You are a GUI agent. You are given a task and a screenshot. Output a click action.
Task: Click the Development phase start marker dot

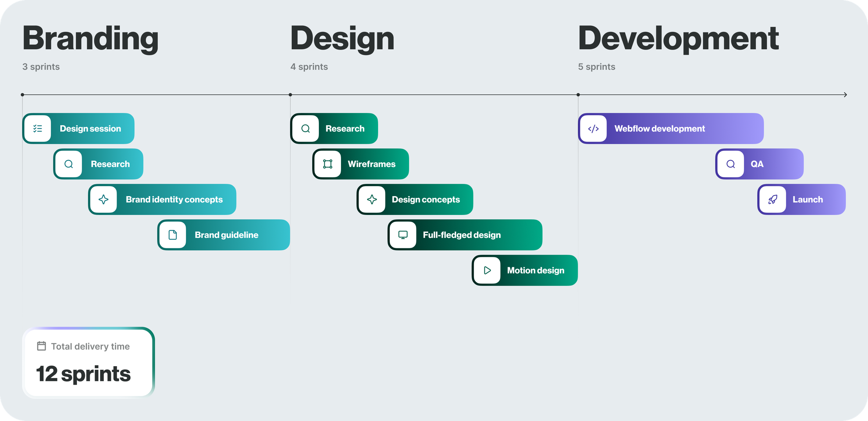click(x=578, y=95)
